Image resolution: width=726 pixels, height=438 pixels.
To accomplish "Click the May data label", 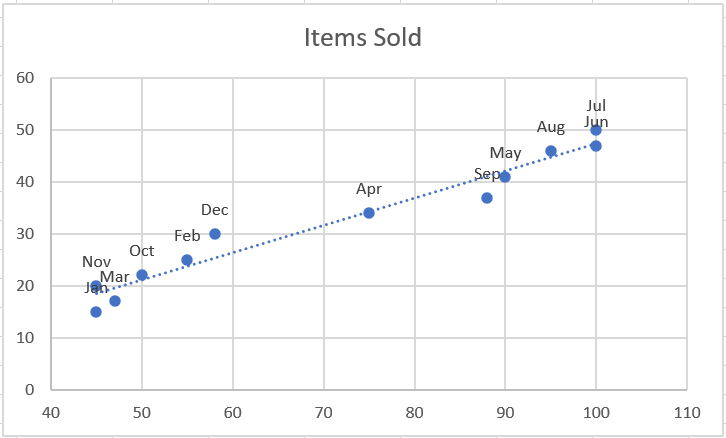I will point(506,153).
